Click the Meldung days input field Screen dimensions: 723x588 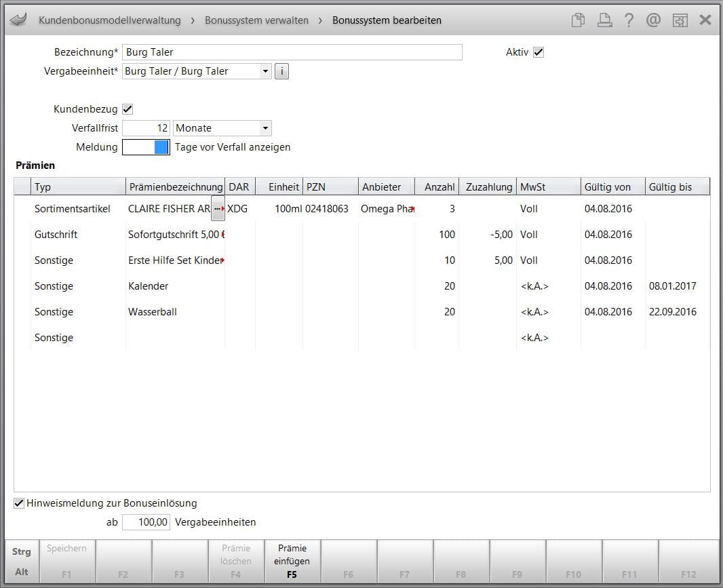point(146,147)
